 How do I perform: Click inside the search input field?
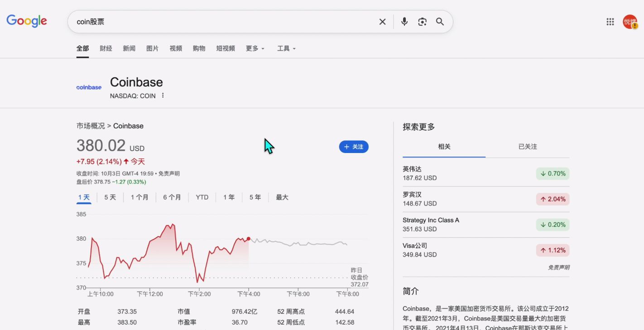pos(226,21)
